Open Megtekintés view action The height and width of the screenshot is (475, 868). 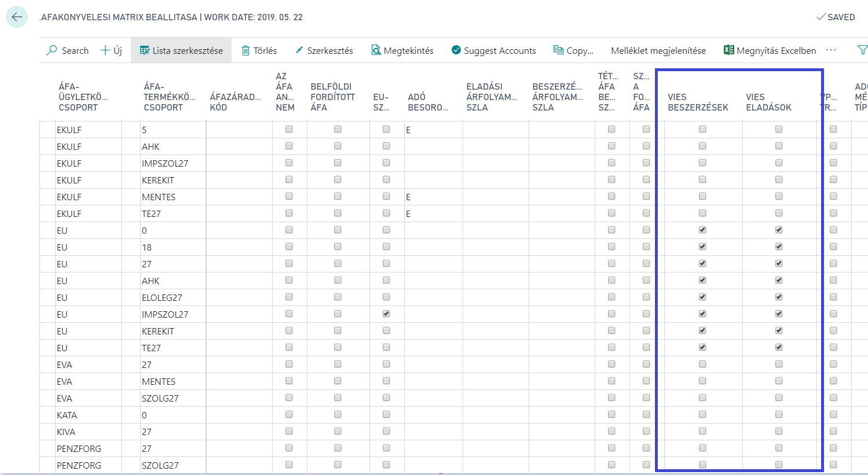click(x=402, y=50)
